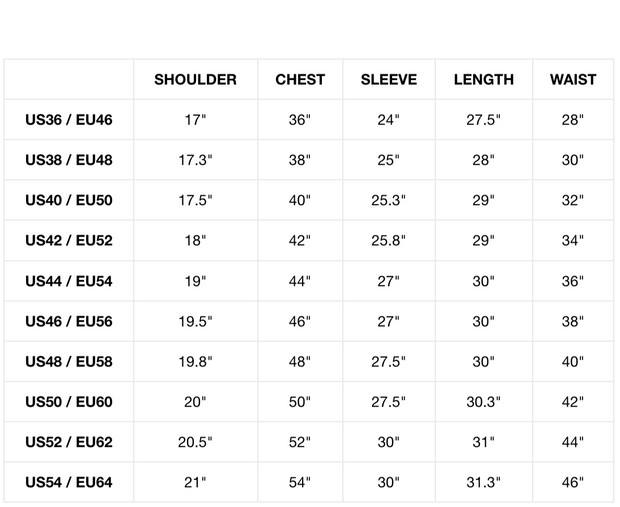Click the LENGTH column header
The height and width of the screenshot is (507, 620).
tap(483, 80)
